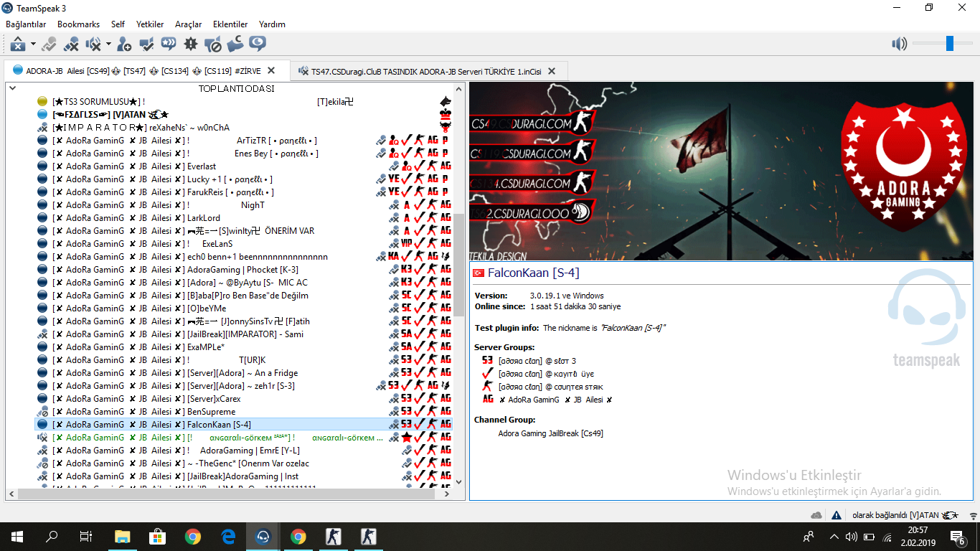This screenshot has height=551, width=980.
Task: Select the BenSupreme user row
Action: (243, 412)
